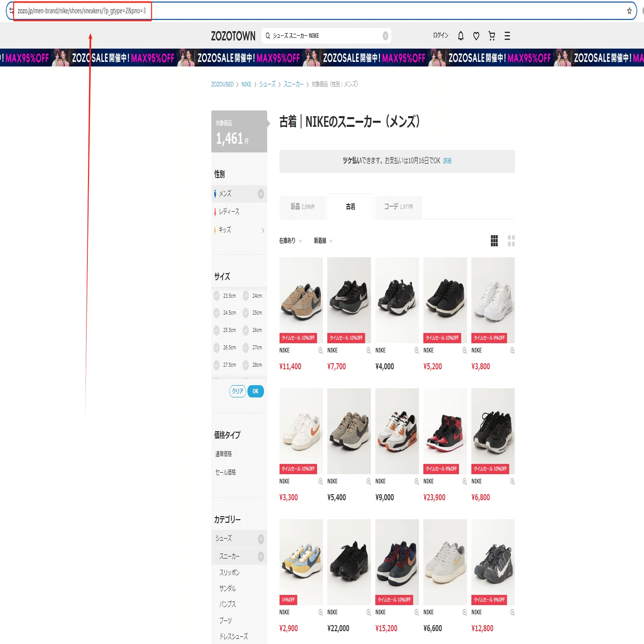Check the 23.5cm size option
The width and height of the screenshot is (644, 644).
[216, 296]
